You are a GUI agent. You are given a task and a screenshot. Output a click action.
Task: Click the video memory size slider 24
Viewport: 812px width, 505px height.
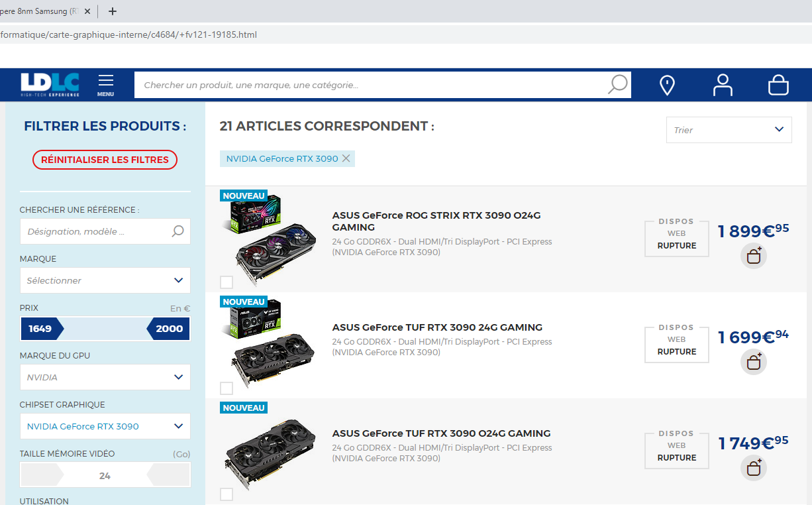click(105, 475)
